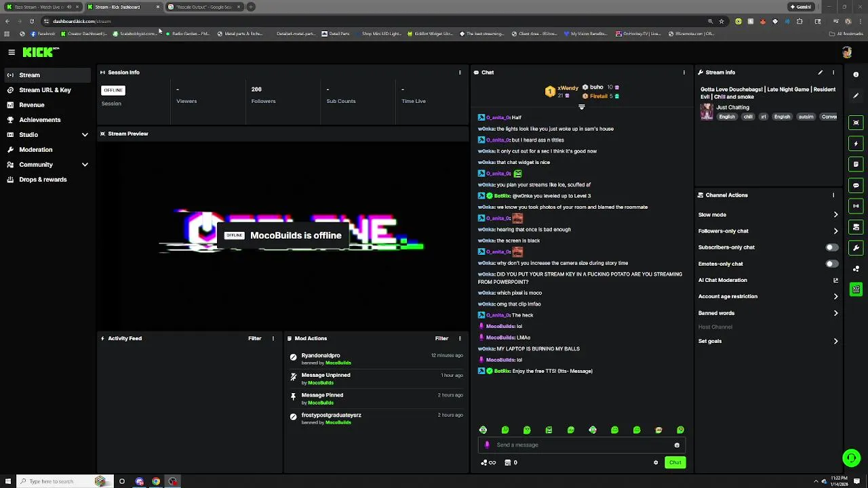Click the Kick logo
Image resolution: width=868 pixels, height=488 pixels.
[x=41, y=52]
